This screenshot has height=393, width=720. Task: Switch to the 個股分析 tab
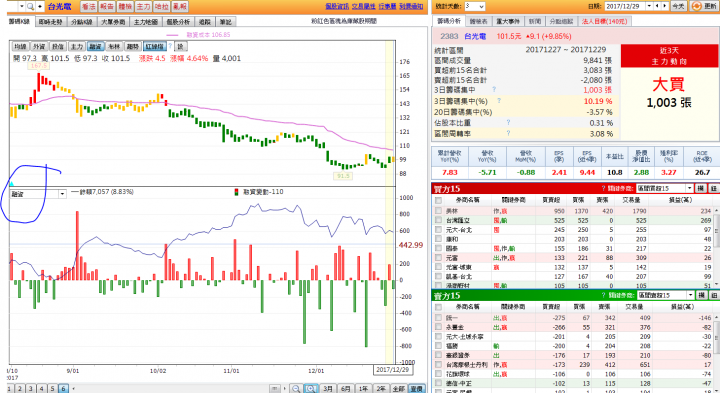(178, 22)
